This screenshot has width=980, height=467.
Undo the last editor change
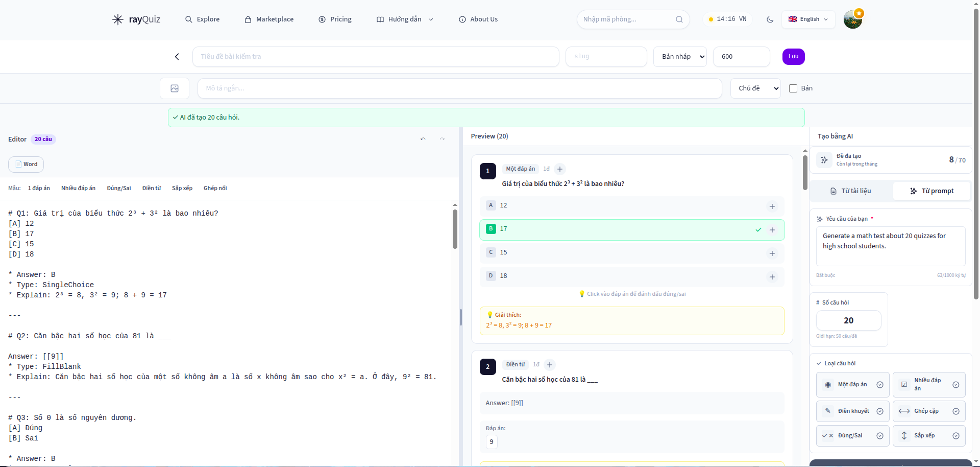(423, 139)
